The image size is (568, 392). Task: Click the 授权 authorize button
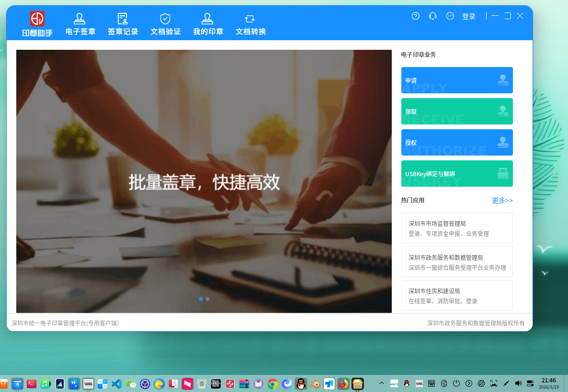tap(456, 142)
